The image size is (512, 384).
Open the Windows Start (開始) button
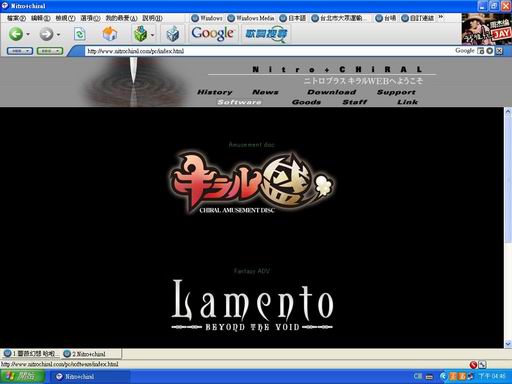point(22,376)
